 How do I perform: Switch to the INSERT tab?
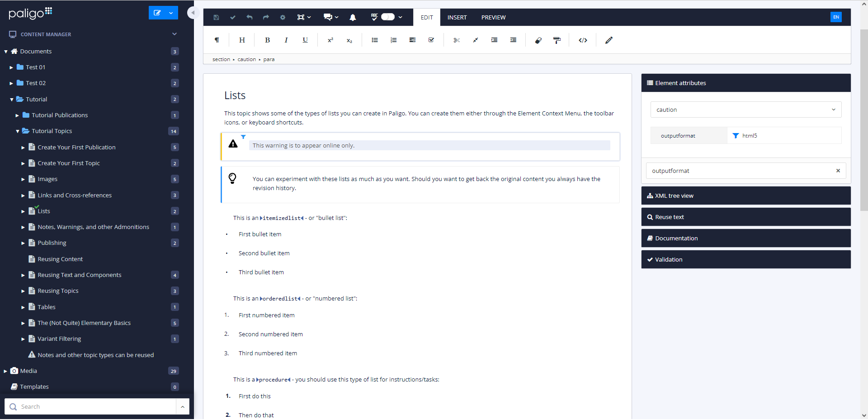tap(457, 17)
